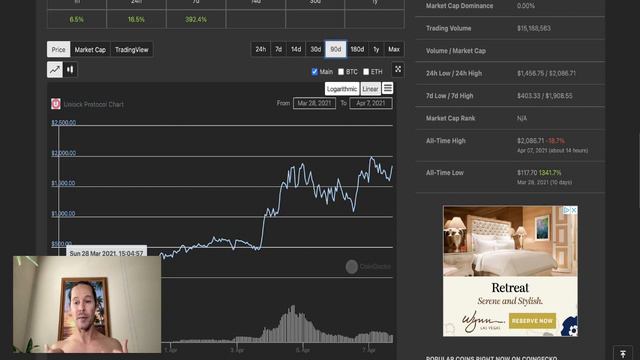The image size is (640, 360).
Task: Click the 16.5% 24h change value
Action: (136, 20)
